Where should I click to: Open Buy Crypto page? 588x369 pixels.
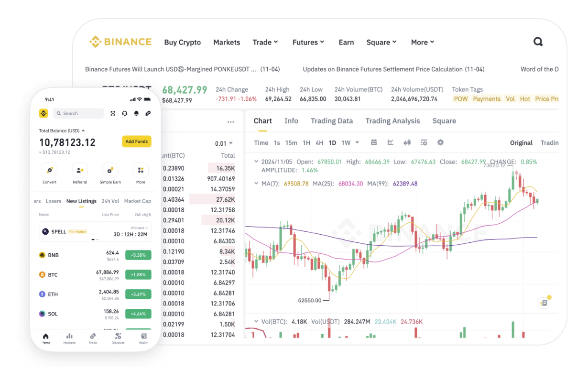182,42
